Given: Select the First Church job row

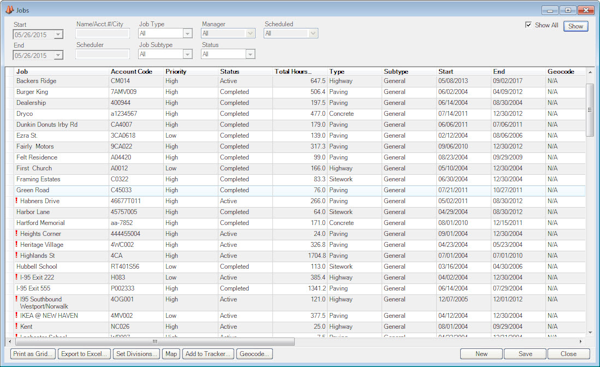Looking at the screenshot, I should pos(300,168).
